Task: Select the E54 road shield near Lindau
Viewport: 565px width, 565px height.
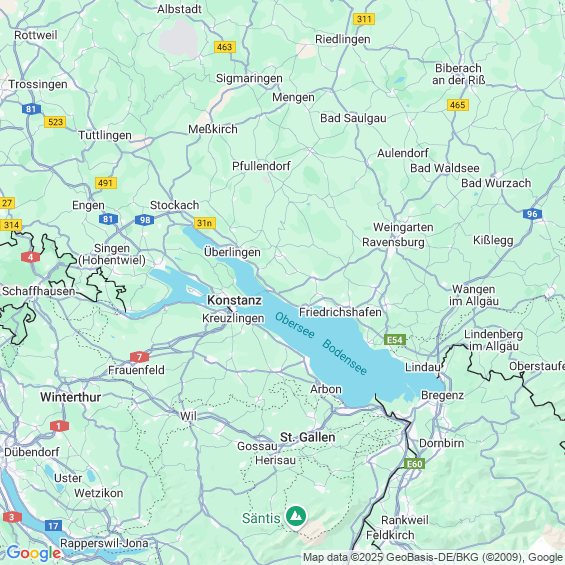Action: click(395, 340)
